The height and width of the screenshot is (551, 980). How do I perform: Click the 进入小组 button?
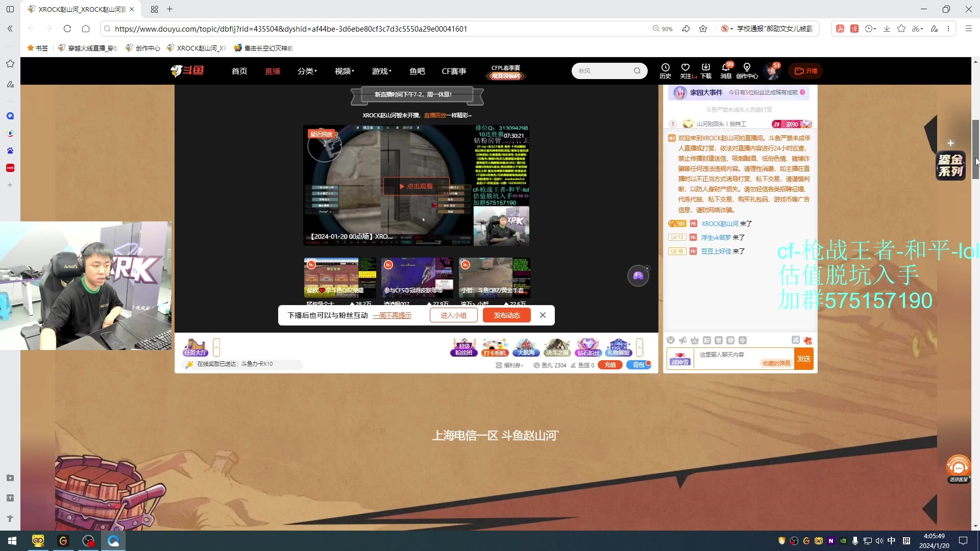(454, 315)
